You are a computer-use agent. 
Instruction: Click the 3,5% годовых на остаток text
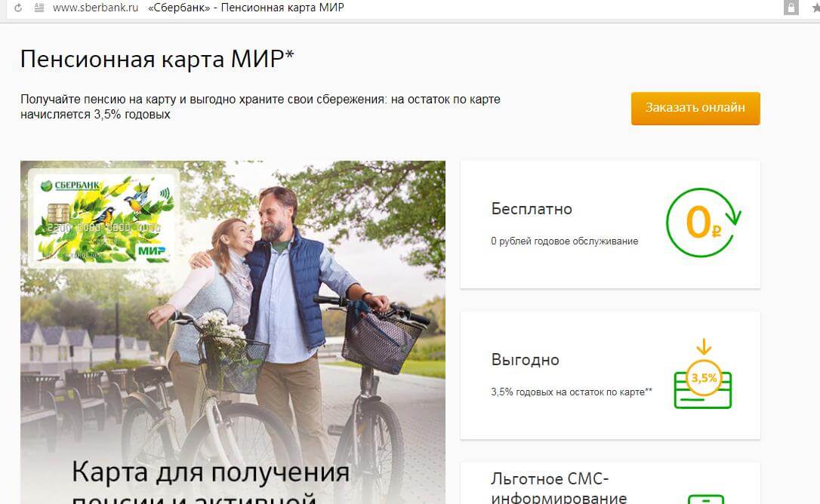point(571,392)
